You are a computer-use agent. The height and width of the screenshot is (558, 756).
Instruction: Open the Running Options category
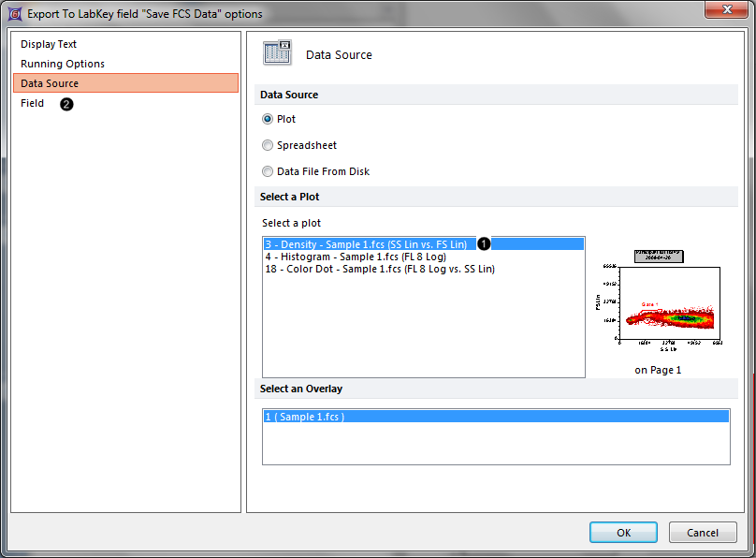(x=63, y=64)
